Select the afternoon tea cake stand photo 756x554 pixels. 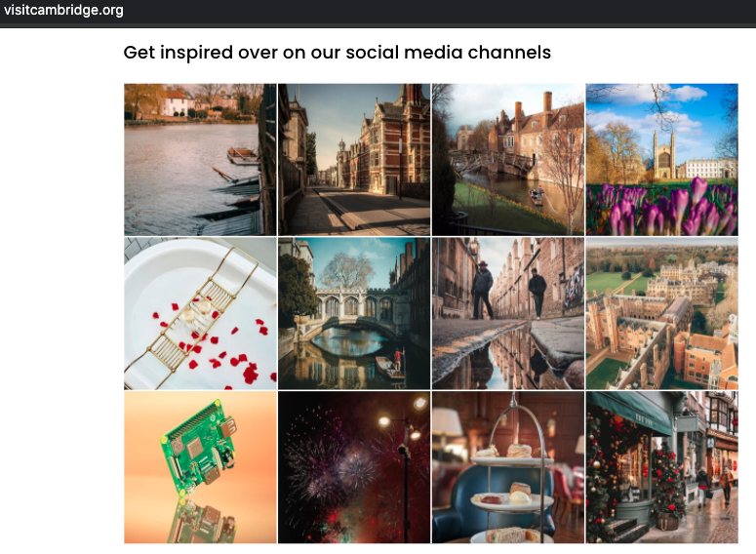coord(507,467)
